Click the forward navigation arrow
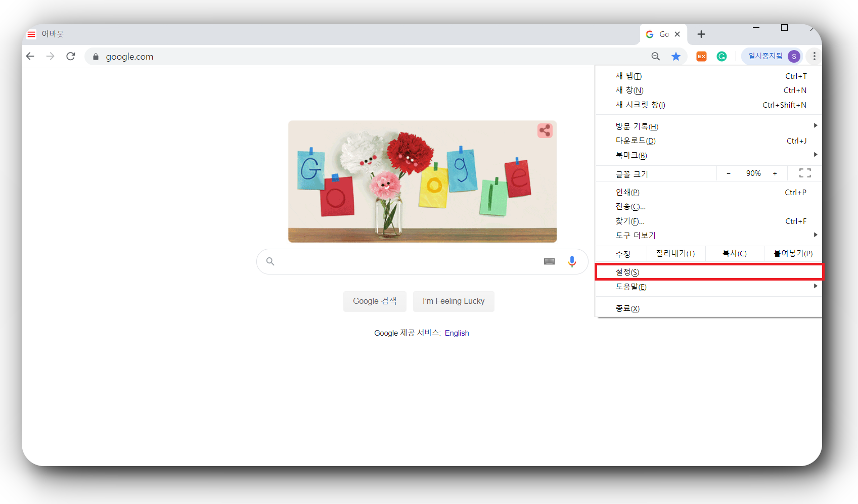The width and height of the screenshot is (858, 504). [x=50, y=56]
